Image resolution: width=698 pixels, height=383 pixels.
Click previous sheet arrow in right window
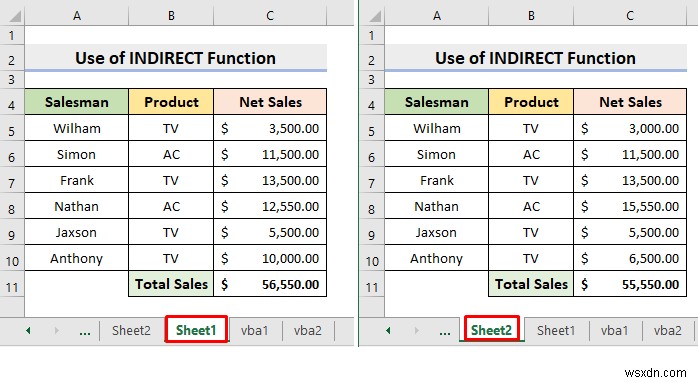[388, 330]
